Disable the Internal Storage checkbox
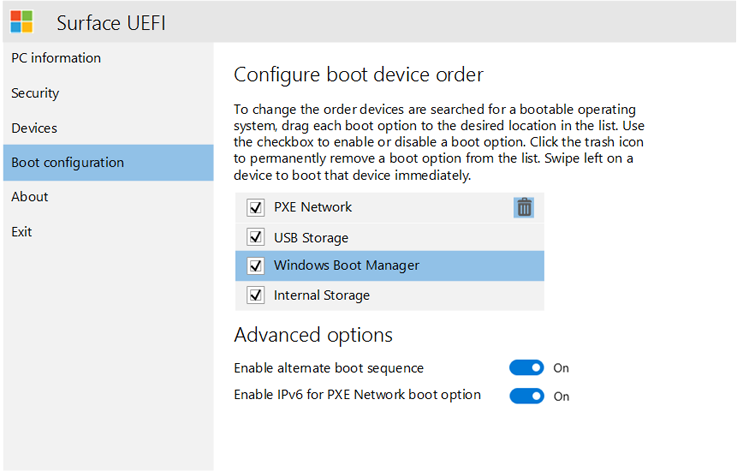This screenshot has height=471, width=737. point(254,295)
